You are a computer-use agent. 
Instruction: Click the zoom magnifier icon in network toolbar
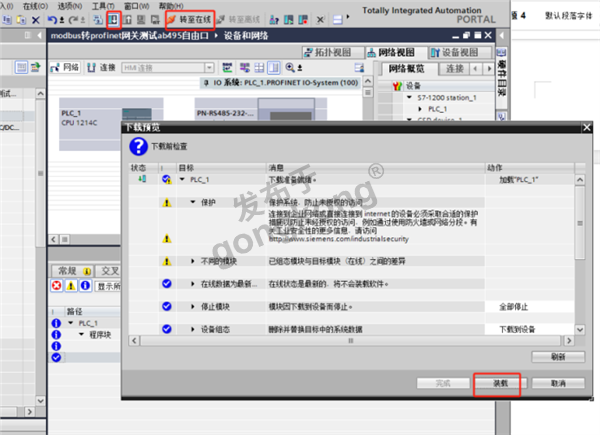[290, 68]
